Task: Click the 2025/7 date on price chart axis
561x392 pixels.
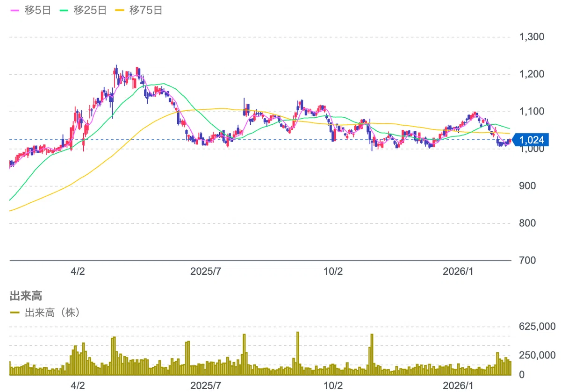Action: (206, 271)
